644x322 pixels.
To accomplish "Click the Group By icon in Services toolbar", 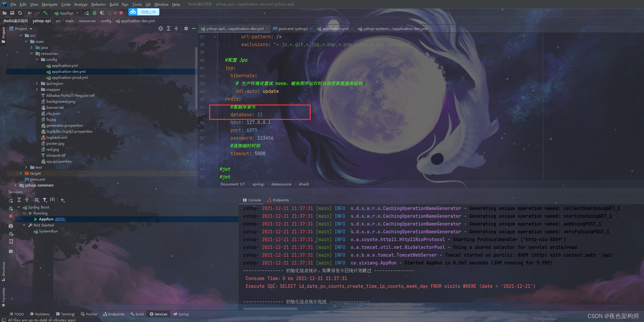I will [x=37, y=200].
